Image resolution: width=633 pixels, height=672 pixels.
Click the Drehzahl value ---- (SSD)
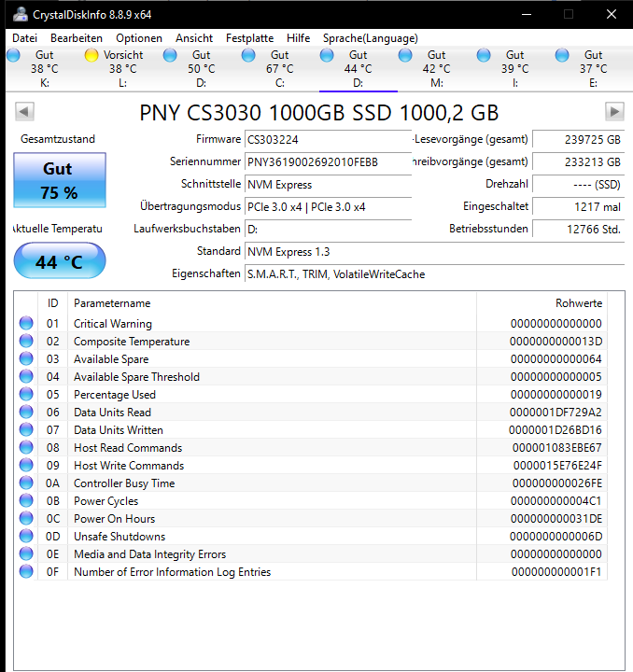point(578,185)
